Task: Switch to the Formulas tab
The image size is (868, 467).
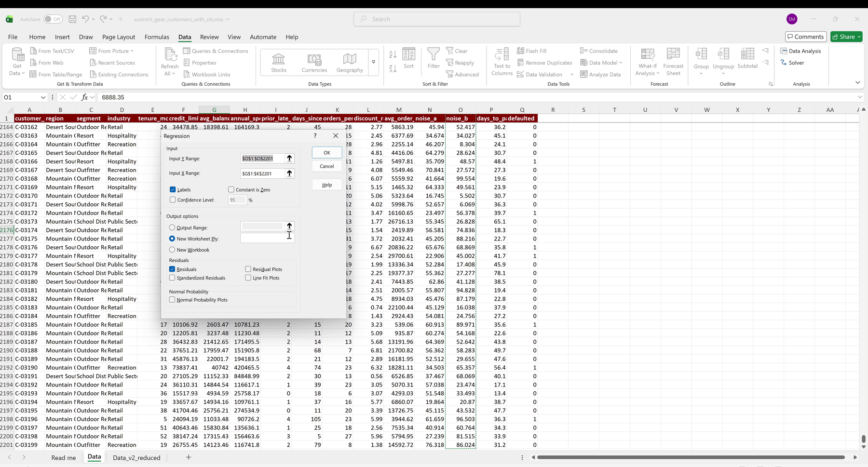Action: [x=157, y=37]
